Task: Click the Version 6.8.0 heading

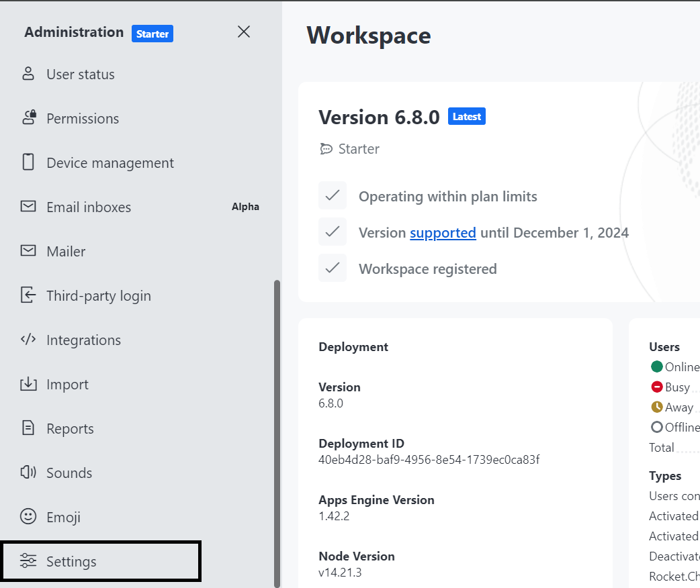Action: 379,117
